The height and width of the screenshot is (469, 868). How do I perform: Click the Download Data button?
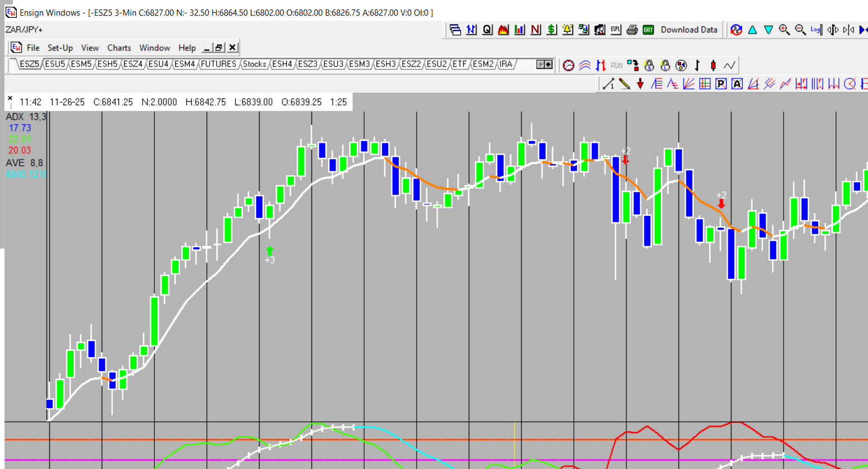[688, 30]
